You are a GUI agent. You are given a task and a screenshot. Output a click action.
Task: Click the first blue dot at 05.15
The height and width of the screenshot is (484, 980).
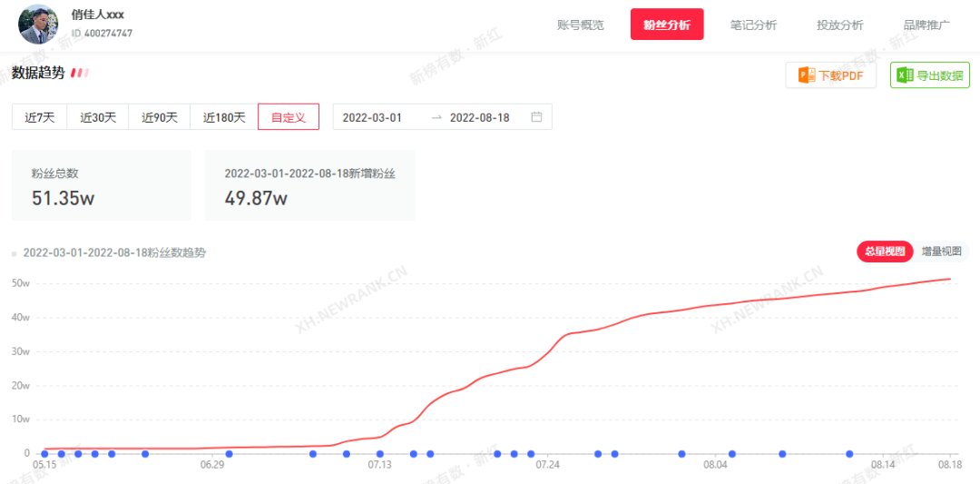click(44, 454)
